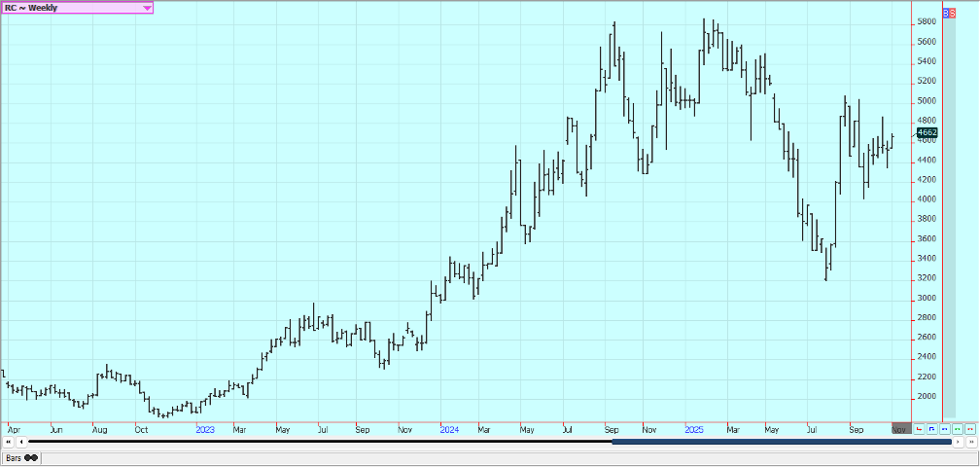The width and height of the screenshot is (980, 467).
Task: Click the 2025 year label on time axis
Action: (694, 428)
